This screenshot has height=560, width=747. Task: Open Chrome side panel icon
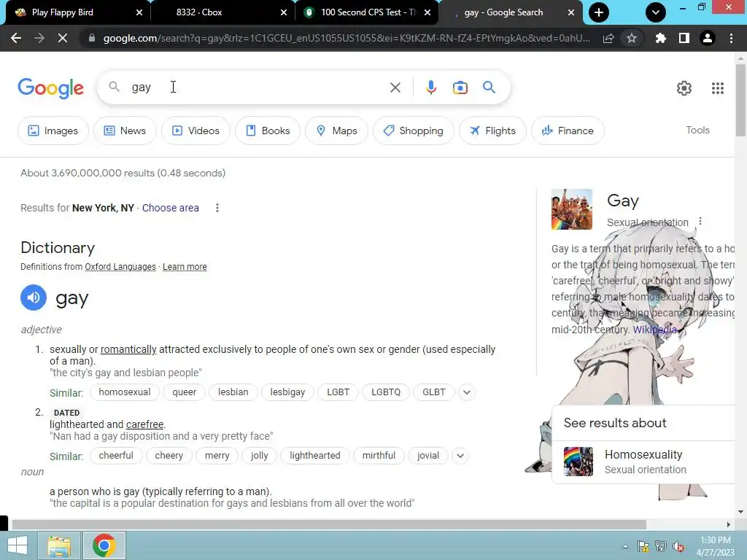click(x=684, y=38)
